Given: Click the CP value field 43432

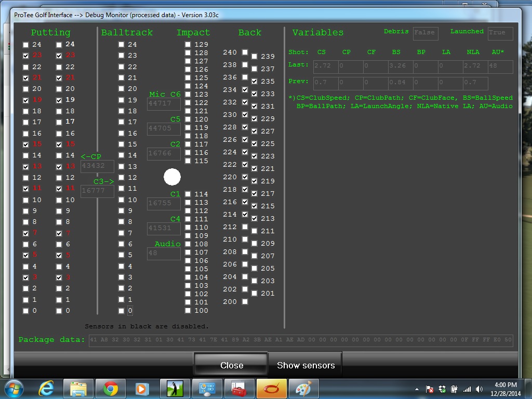Looking at the screenshot, I should point(97,166).
